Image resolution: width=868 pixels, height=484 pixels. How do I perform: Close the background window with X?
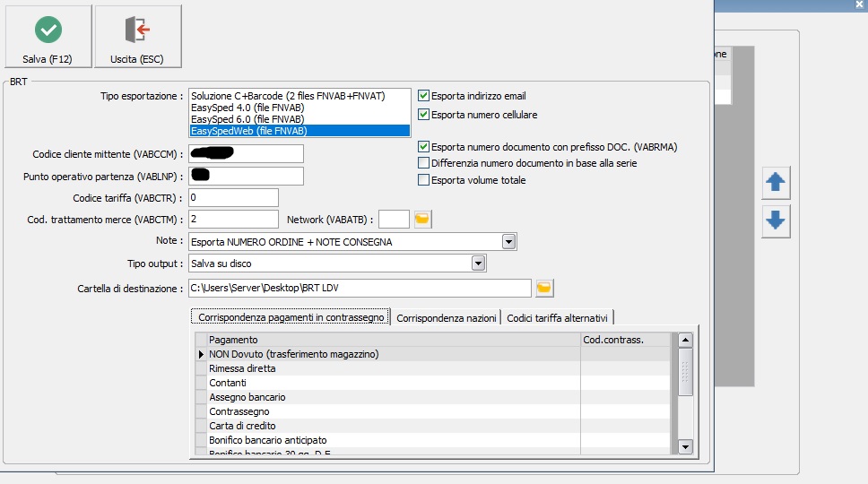[x=859, y=4]
